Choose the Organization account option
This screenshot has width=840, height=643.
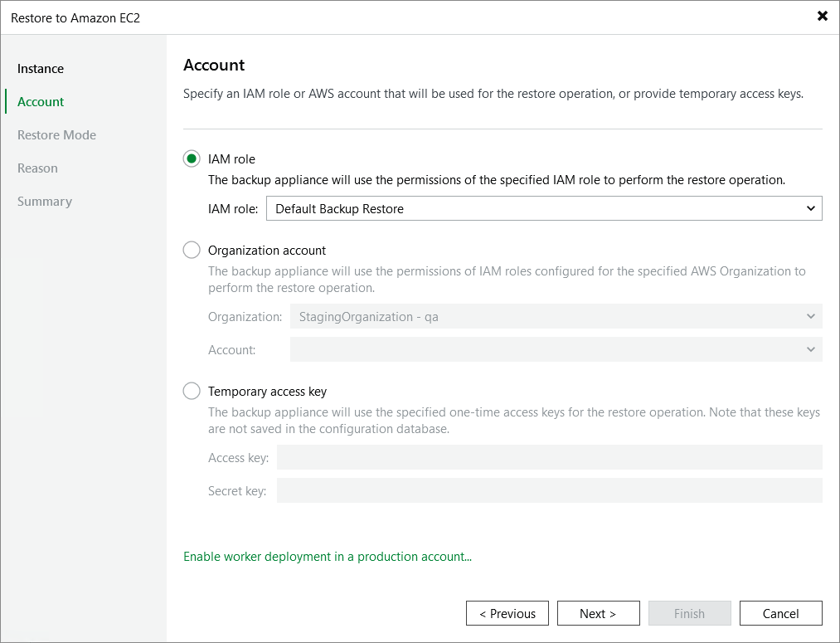(191, 250)
